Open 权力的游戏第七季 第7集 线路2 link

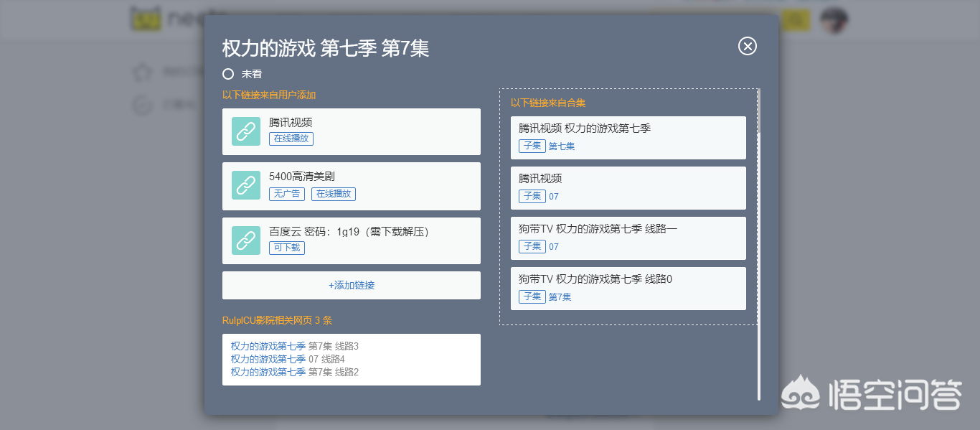pos(295,372)
